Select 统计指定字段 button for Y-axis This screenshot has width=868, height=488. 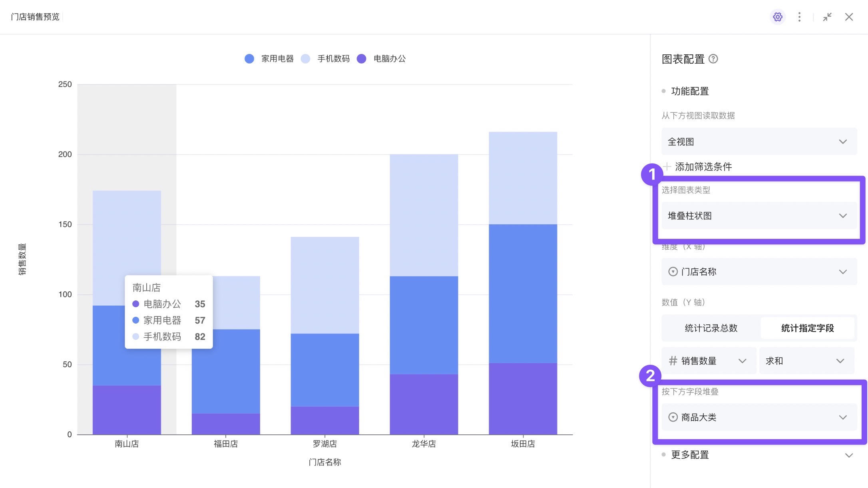[807, 328]
